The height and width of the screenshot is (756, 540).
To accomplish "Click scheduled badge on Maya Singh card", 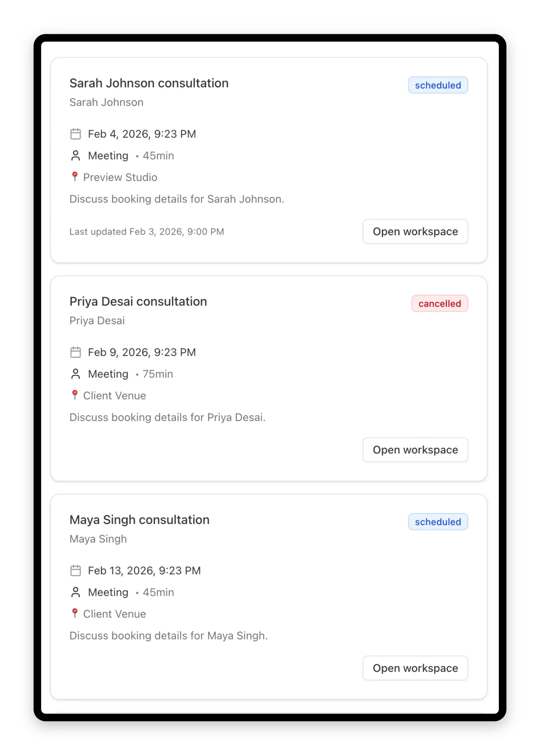I will pos(438,522).
